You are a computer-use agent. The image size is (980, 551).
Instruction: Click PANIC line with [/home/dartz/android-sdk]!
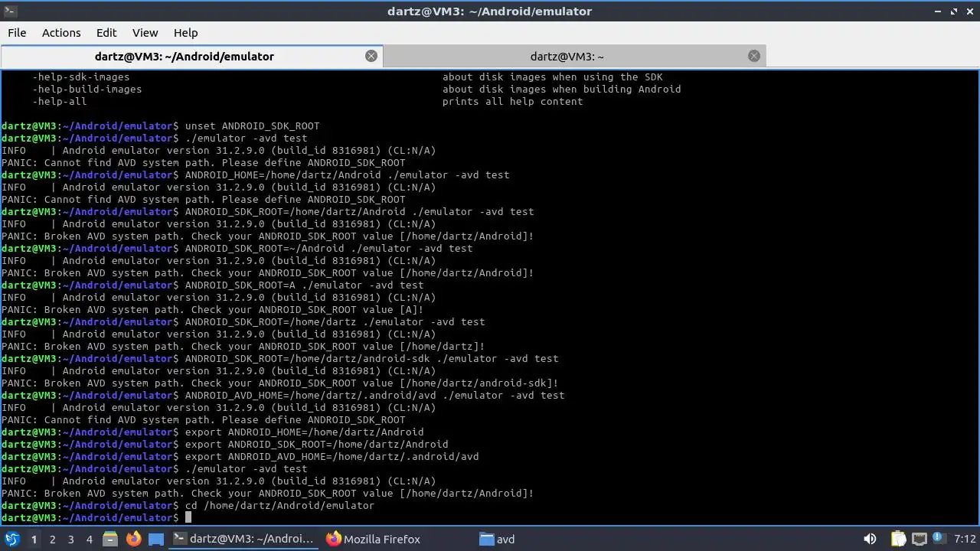pyautogui.click(x=279, y=383)
